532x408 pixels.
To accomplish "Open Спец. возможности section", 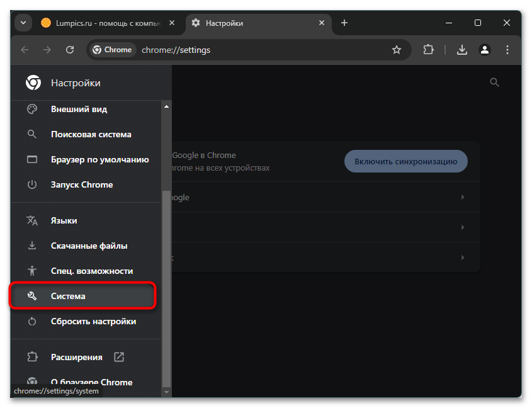I will point(86,271).
